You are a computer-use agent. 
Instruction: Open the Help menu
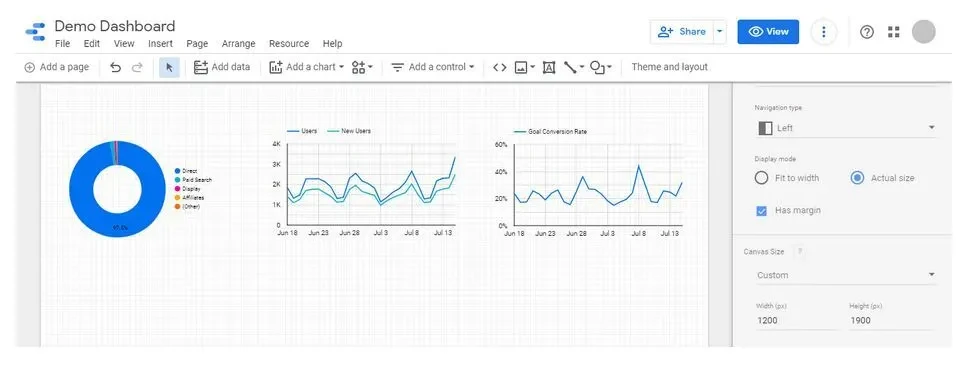pyautogui.click(x=332, y=44)
